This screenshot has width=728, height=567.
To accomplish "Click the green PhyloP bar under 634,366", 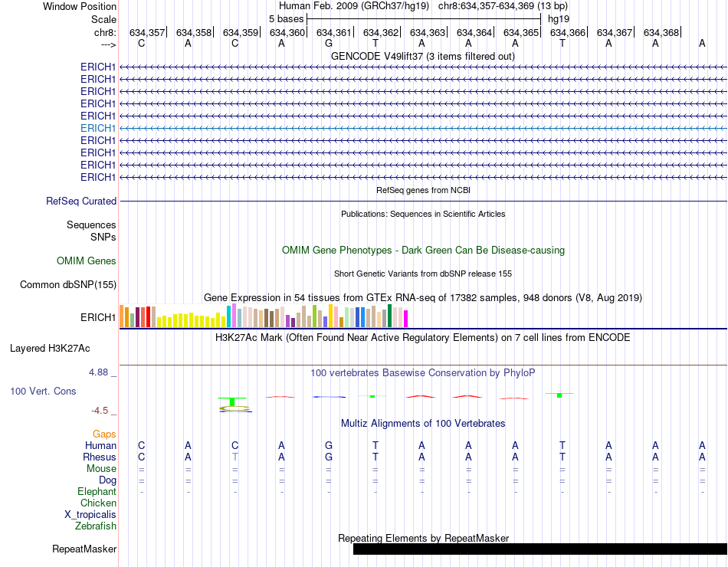I will [x=559, y=395].
